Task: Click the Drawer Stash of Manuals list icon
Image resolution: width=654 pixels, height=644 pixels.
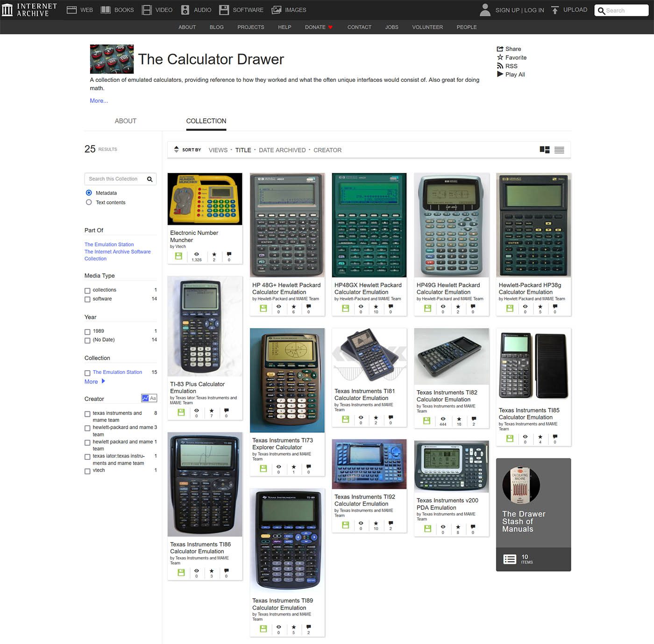Action: click(510, 559)
